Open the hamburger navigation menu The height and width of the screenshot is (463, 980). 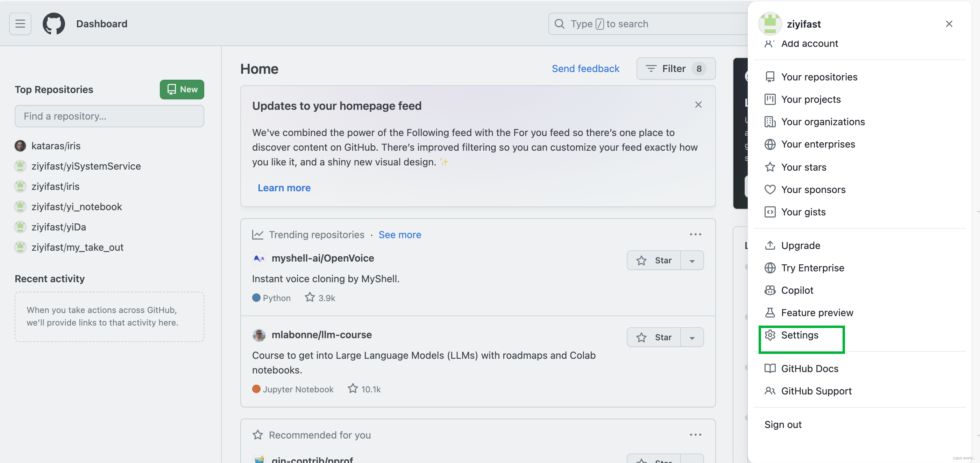tap(20, 23)
